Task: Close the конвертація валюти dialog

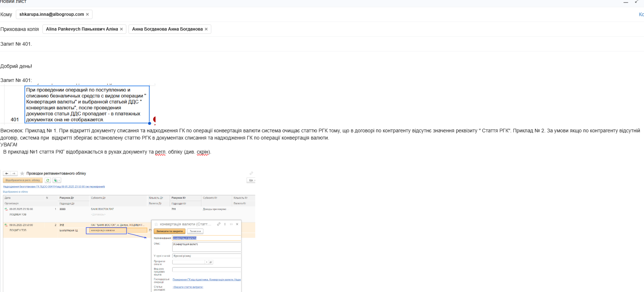Action: pos(237,224)
